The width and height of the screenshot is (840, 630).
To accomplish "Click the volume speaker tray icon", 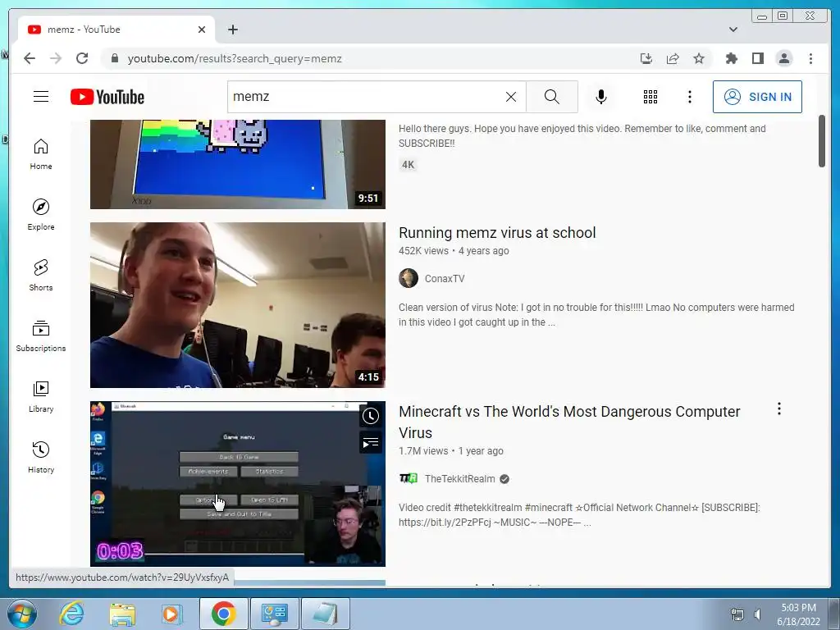I will [x=757, y=614].
